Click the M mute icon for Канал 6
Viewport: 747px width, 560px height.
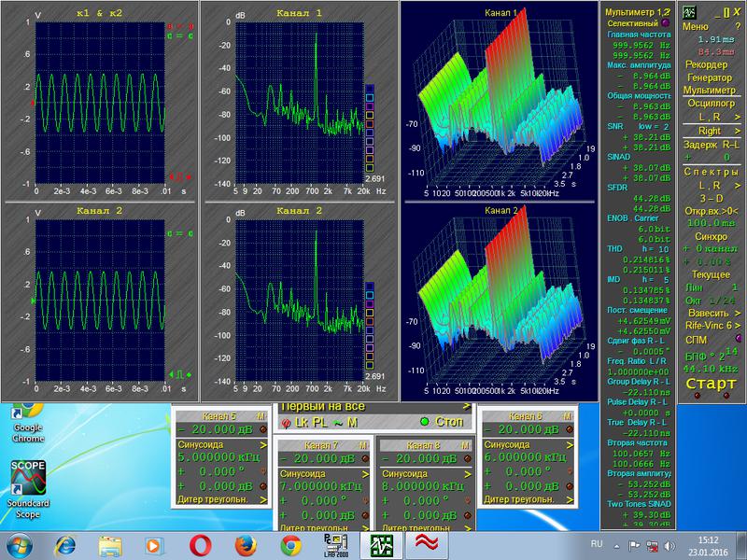tap(567, 416)
